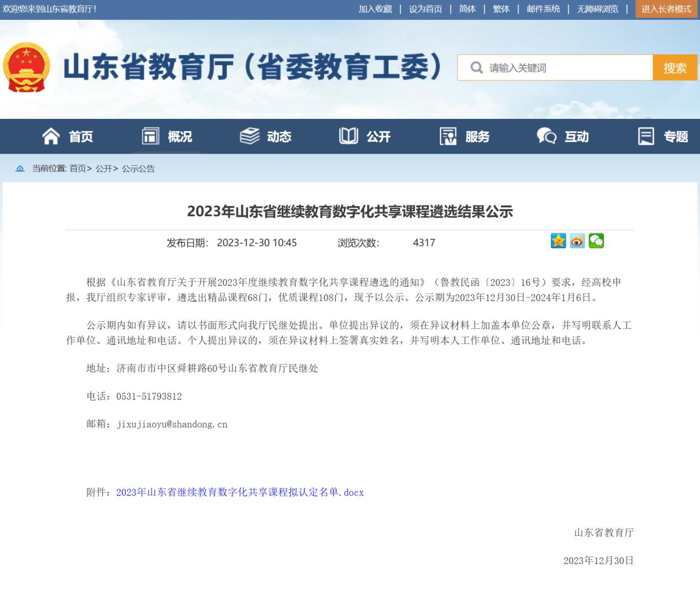The height and width of the screenshot is (591, 700).
Task: Click the 加入收藏 link
Action: coord(375,9)
